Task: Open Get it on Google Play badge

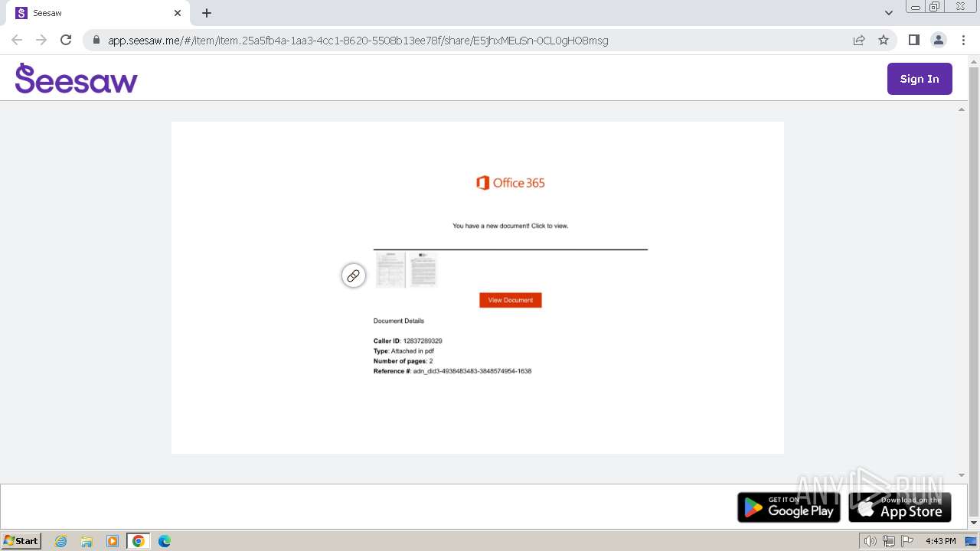Action: (x=789, y=507)
